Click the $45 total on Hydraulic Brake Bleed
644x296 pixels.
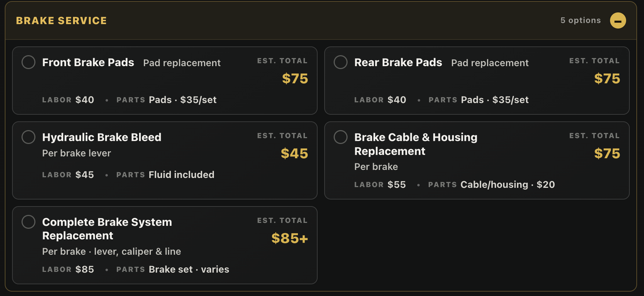point(295,153)
